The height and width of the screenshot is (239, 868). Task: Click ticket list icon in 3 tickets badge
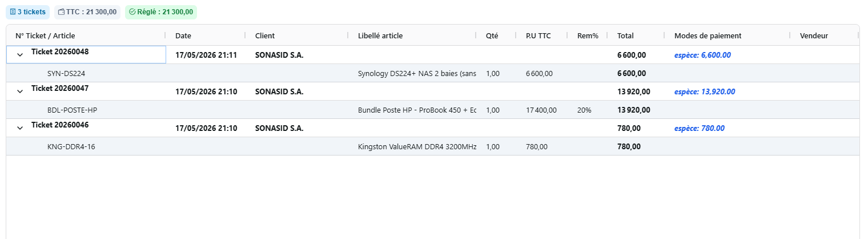(x=13, y=11)
